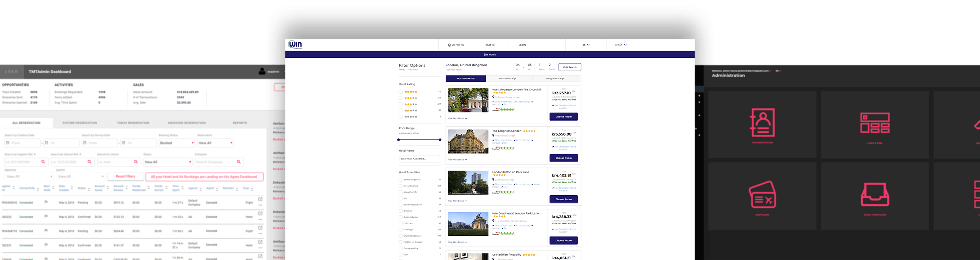The width and height of the screenshot is (980, 260).
Task: Open Booking Status dropdown showing Booked
Action: (177, 143)
